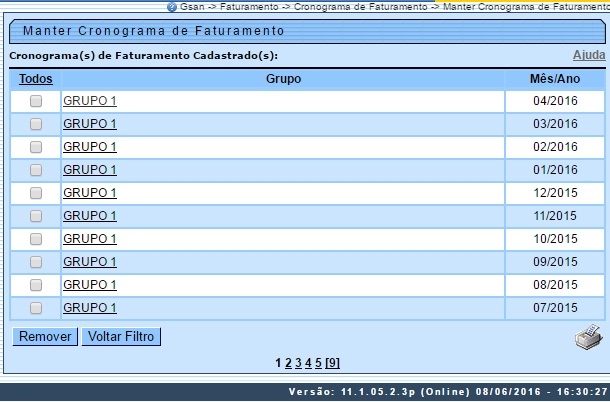610x402 pixels.
Task: Open the Ajuda help link
Action: [589, 55]
